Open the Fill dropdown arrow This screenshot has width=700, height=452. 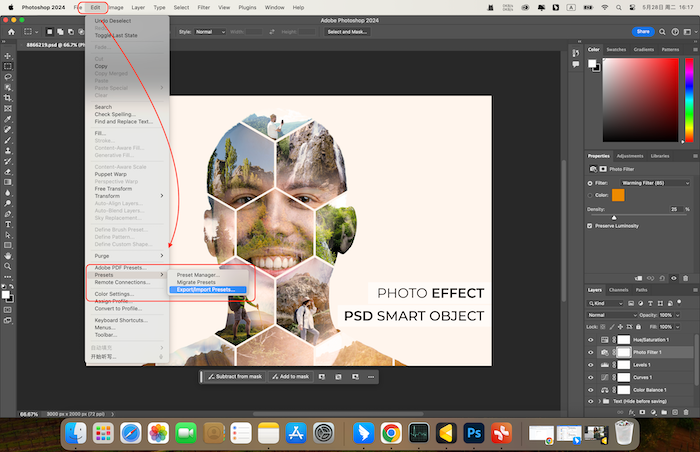(x=678, y=327)
